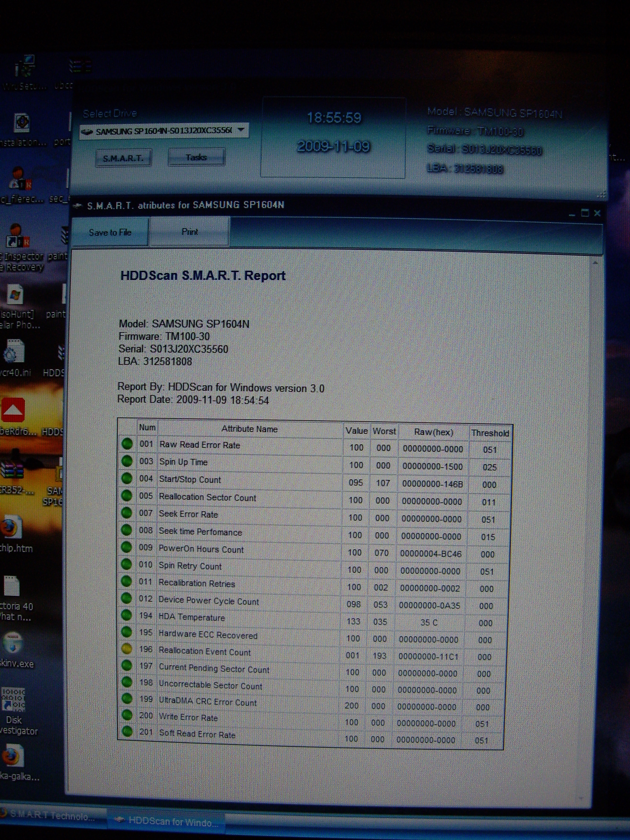Click raw value '00000000-1500' for Spin Up Time

tap(433, 466)
